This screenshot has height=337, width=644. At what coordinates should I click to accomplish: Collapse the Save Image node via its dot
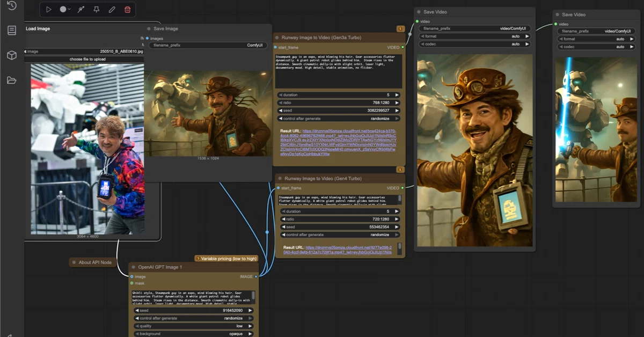(149, 29)
